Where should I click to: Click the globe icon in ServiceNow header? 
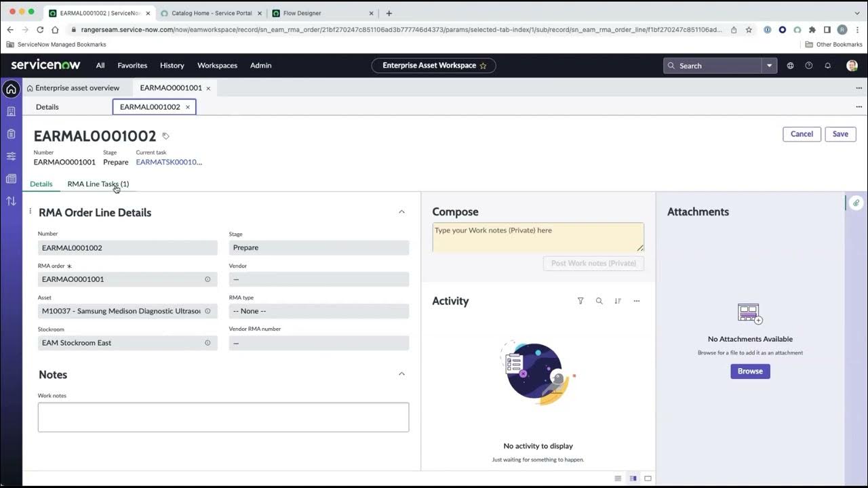[x=790, y=66]
